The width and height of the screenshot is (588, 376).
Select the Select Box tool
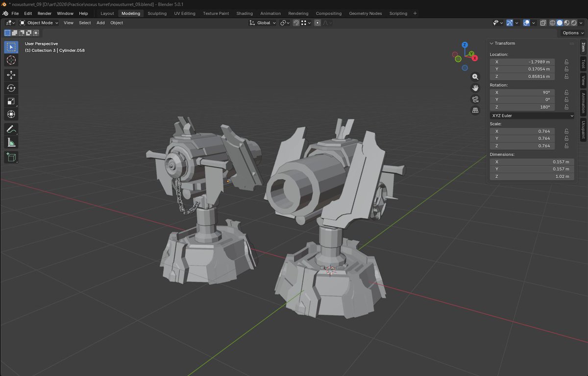click(x=11, y=47)
